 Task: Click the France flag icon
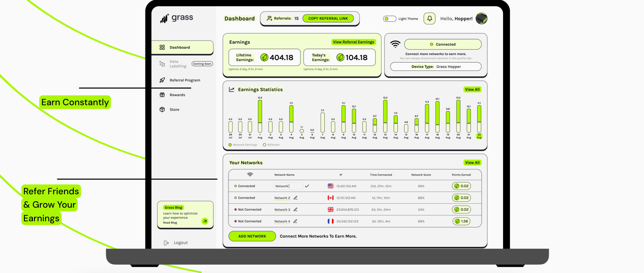click(331, 221)
